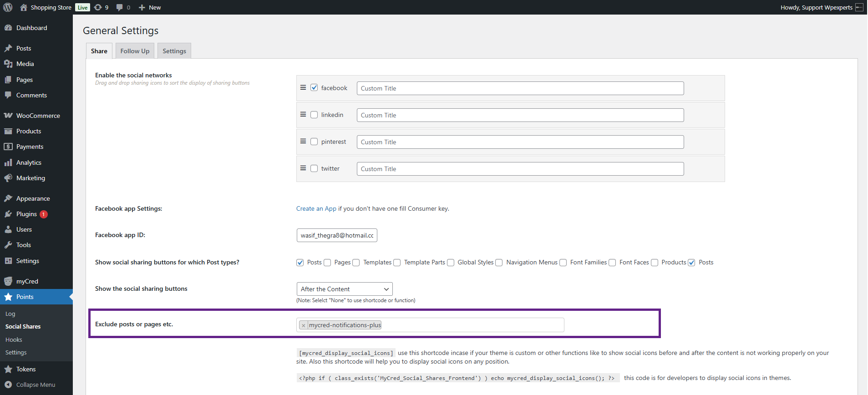Screen dimensions: 868x395
Task: Click the Collapse Menu arrow icon
Action: tap(8, 385)
